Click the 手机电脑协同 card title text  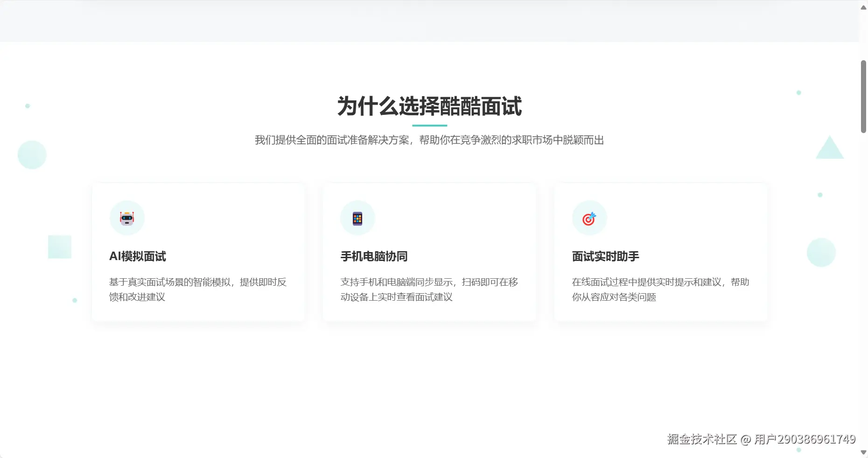pos(373,256)
